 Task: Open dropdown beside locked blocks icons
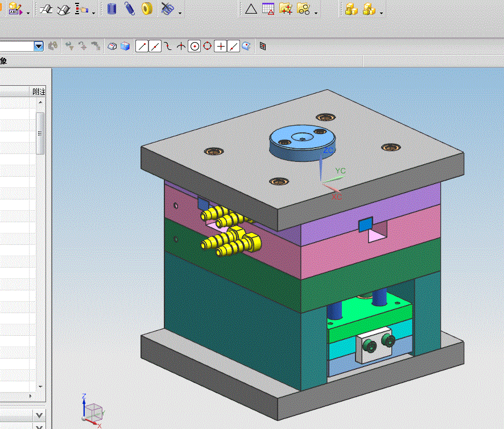tap(381, 13)
